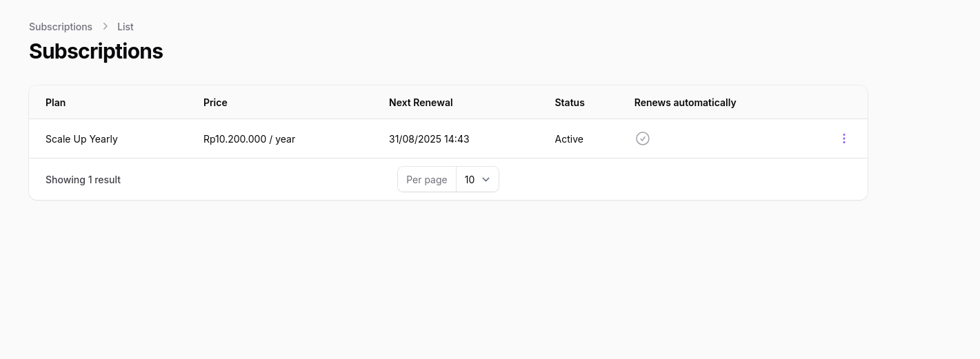980x359 pixels.
Task: Click the per page dropdown chevron arrow
Action: click(486, 179)
